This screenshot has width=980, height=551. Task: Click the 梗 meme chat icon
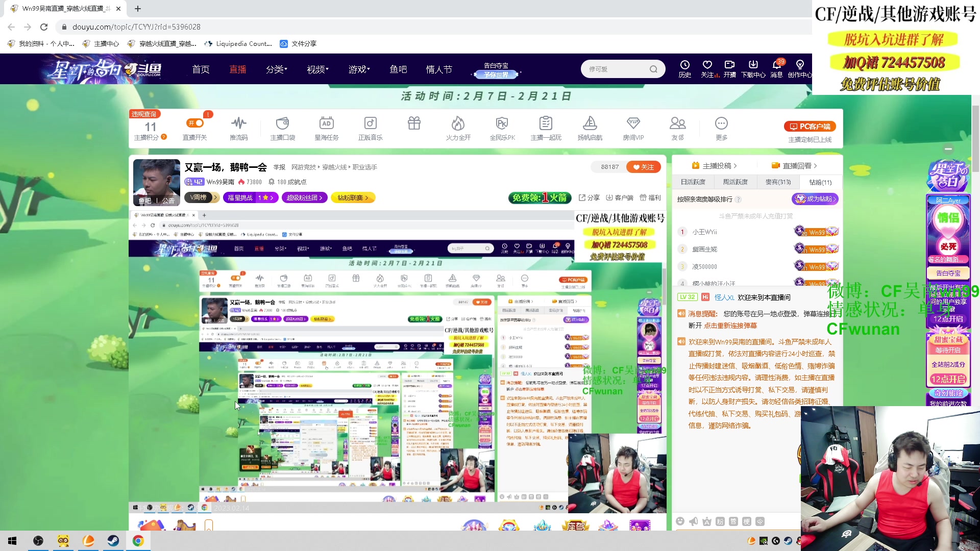point(746,521)
